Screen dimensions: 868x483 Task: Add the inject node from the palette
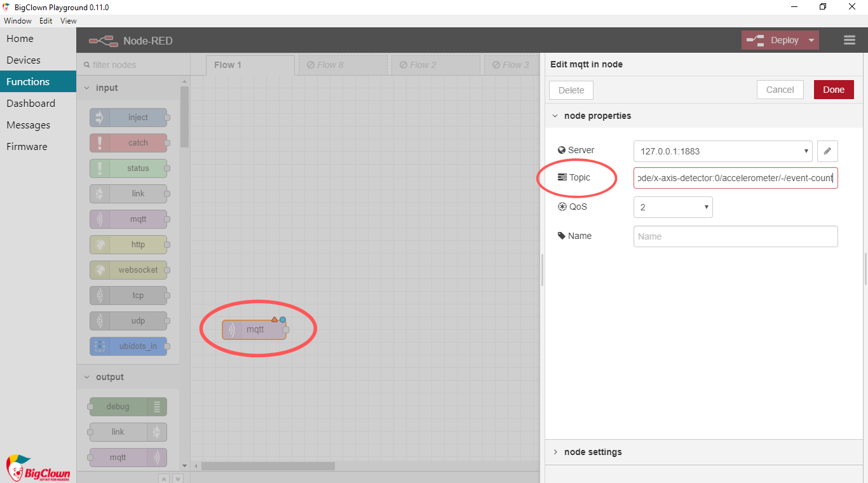128,118
